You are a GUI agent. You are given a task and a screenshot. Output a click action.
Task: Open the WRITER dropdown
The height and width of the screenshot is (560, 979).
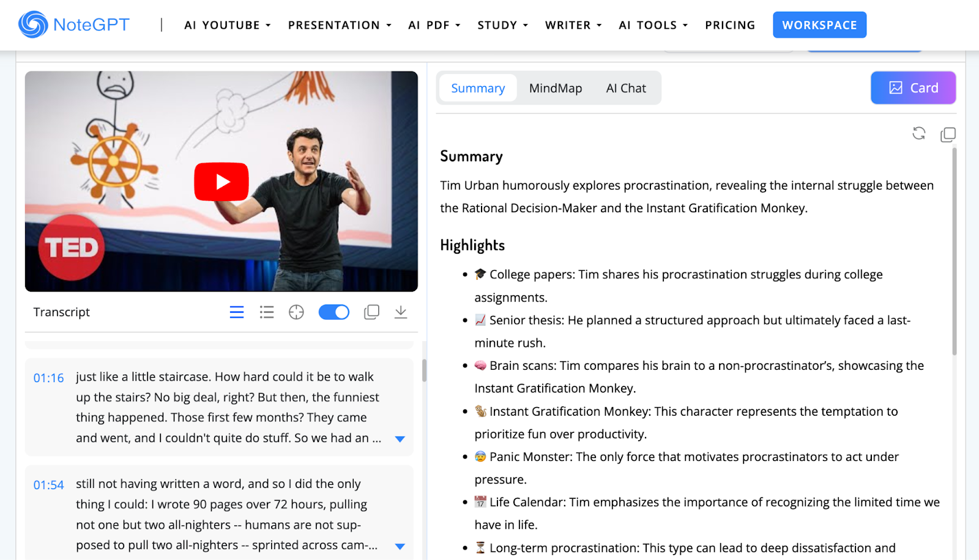(573, 25)
